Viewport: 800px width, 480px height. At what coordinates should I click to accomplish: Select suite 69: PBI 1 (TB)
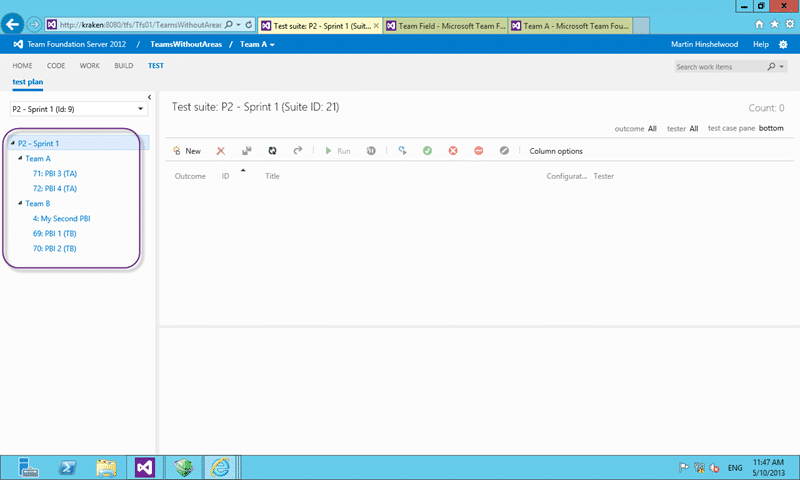(55, 233)
